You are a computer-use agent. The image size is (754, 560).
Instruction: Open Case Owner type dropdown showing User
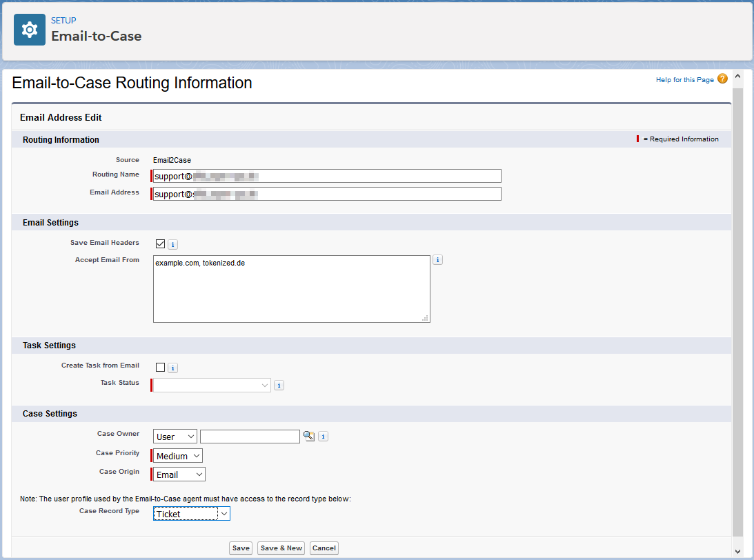[175, 437]
